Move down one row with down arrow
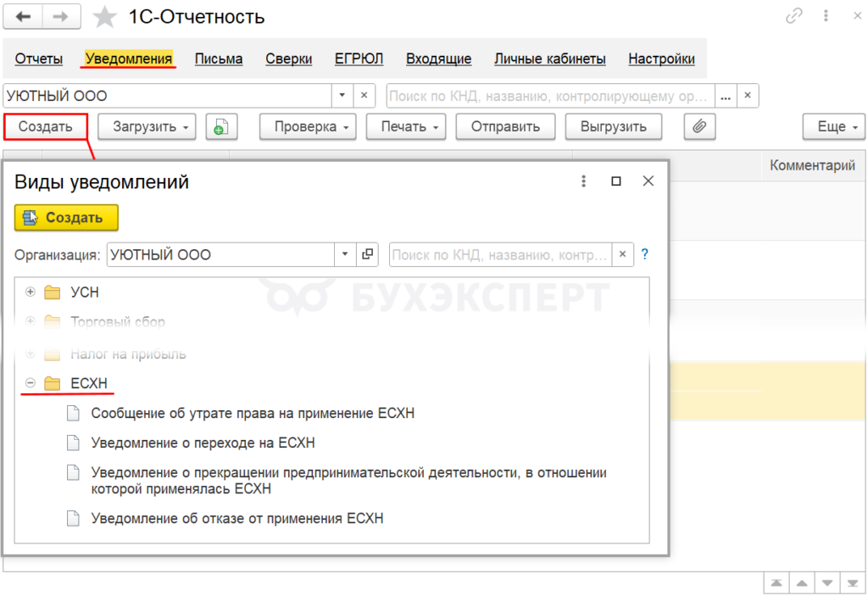Screen dimensions: 868x596 point(827,583)
